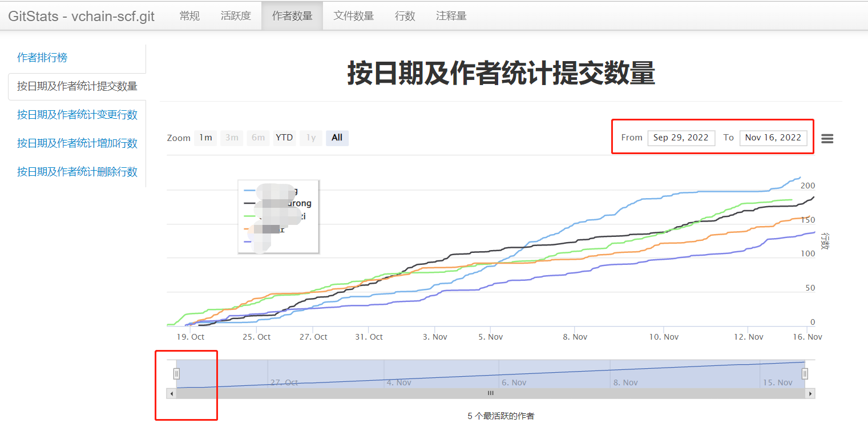Set zoom range to 1m
This screenshot has width=868, height=443.
pyautogui.click(x=205, y=138)
